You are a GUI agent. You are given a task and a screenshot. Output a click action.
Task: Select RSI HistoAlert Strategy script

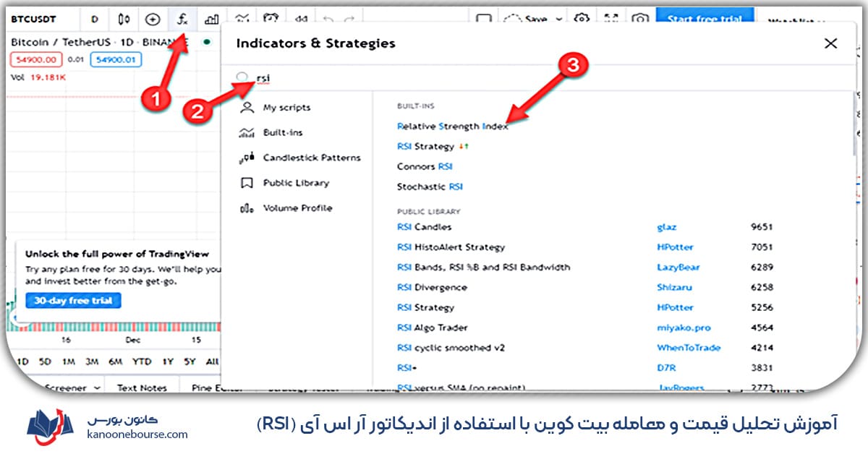(451, 247)
